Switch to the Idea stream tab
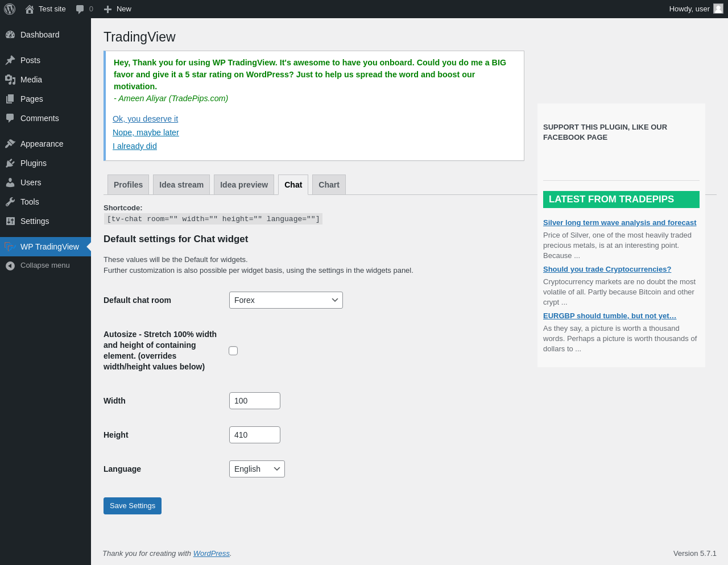The height and width of the screenshot is (565, 728). pos(181,185)
